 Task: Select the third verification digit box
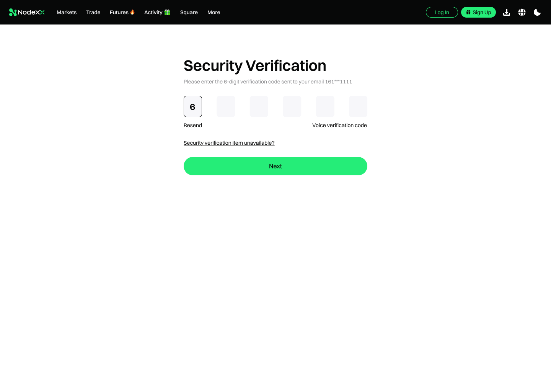(259, 106)
